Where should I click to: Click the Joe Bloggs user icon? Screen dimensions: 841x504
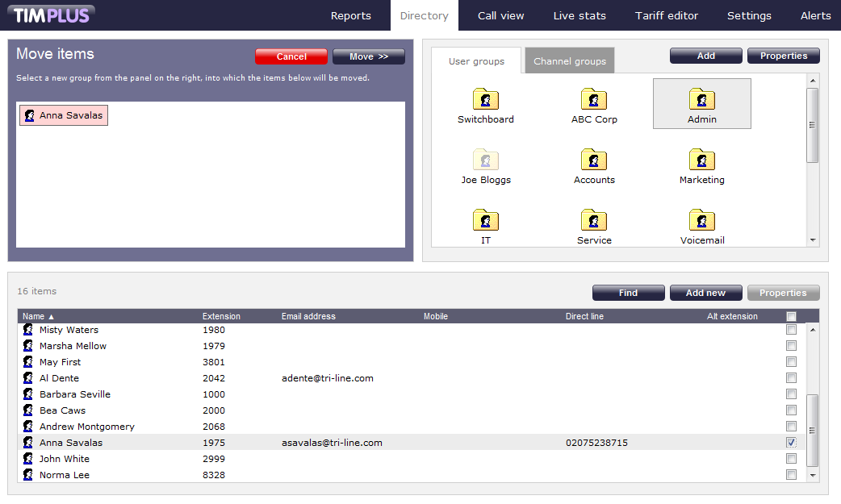coord(485,160)
